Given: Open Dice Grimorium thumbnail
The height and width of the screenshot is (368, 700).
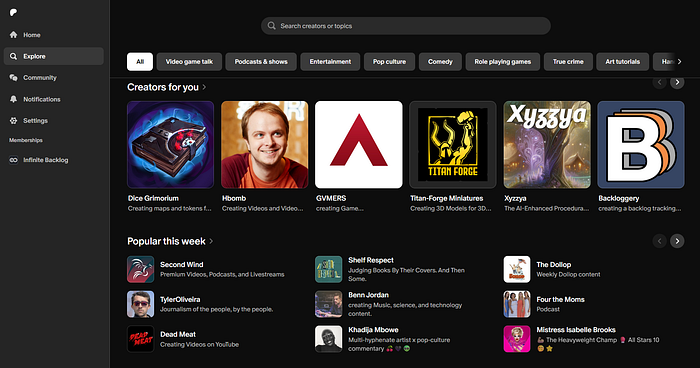Looking at the screenshot, I should (171, 145).
